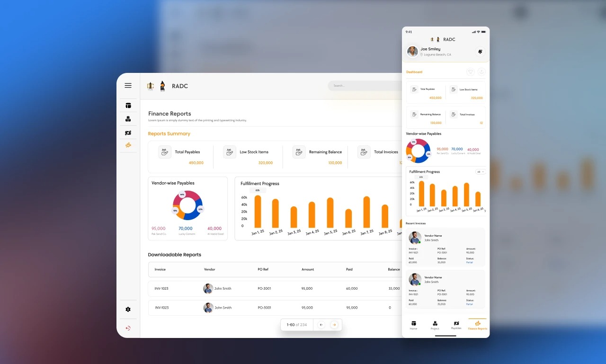Go to previous page with the left arrow
The height and width of the screenshot is (364, 606).
click(x=321, y=325)
